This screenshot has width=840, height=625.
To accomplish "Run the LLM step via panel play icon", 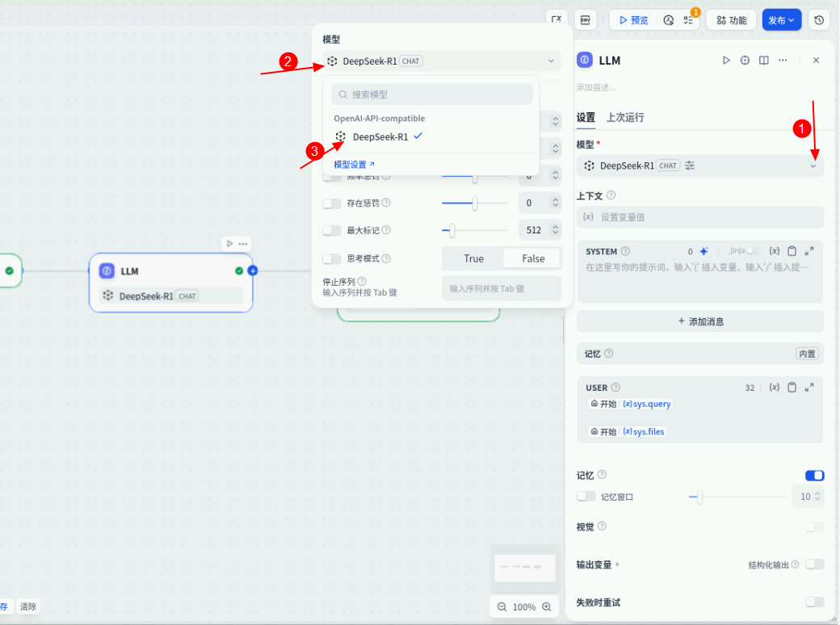I will pyautogui.click(x=726, y=60).
